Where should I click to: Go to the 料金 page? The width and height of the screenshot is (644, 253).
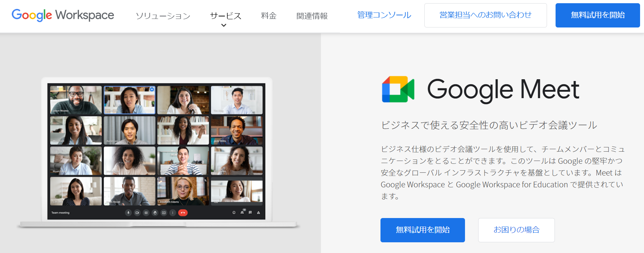pyautogui.click(x=269, y=16)
